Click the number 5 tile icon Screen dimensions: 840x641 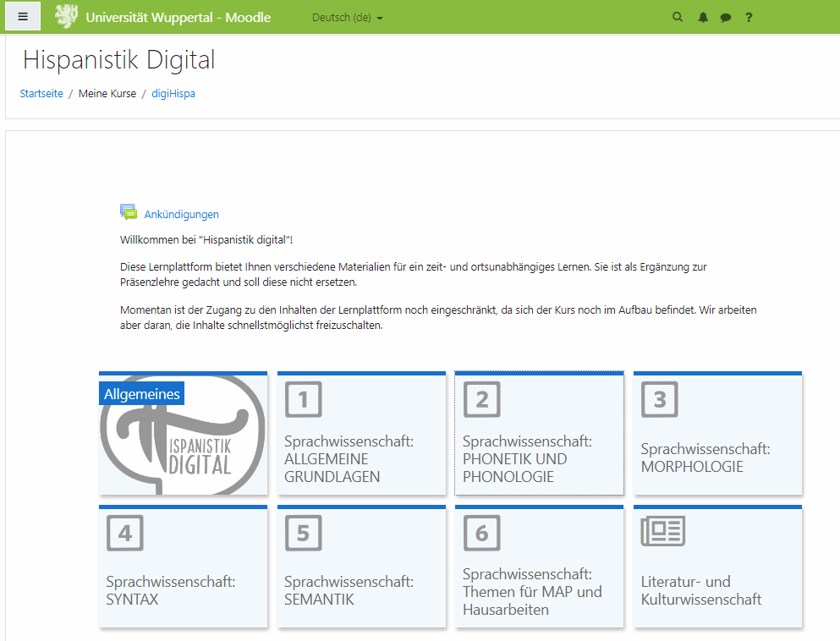(303, 533)
